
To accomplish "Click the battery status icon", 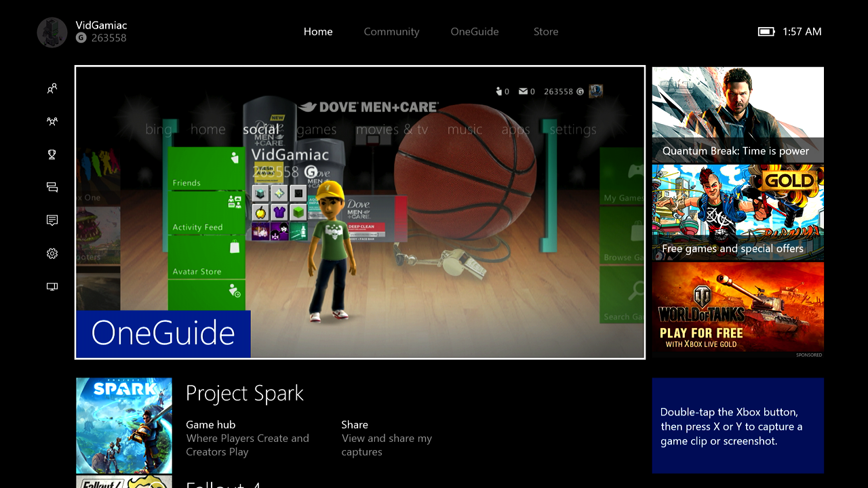I will pyautogui.click(x=766, y=32).
